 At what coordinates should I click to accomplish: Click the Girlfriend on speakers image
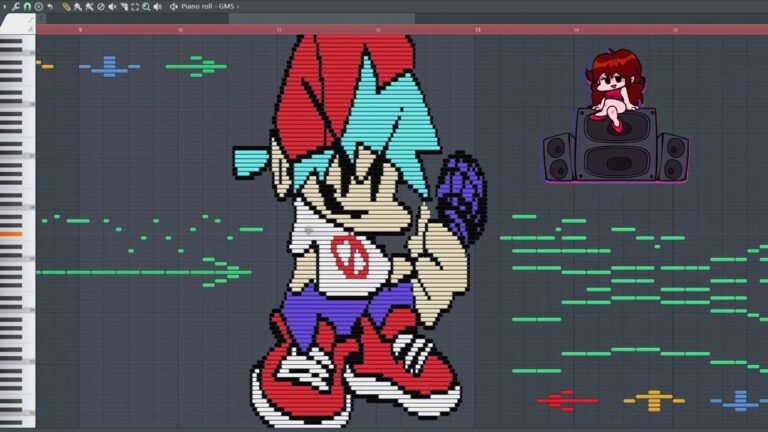coord(616,116)
